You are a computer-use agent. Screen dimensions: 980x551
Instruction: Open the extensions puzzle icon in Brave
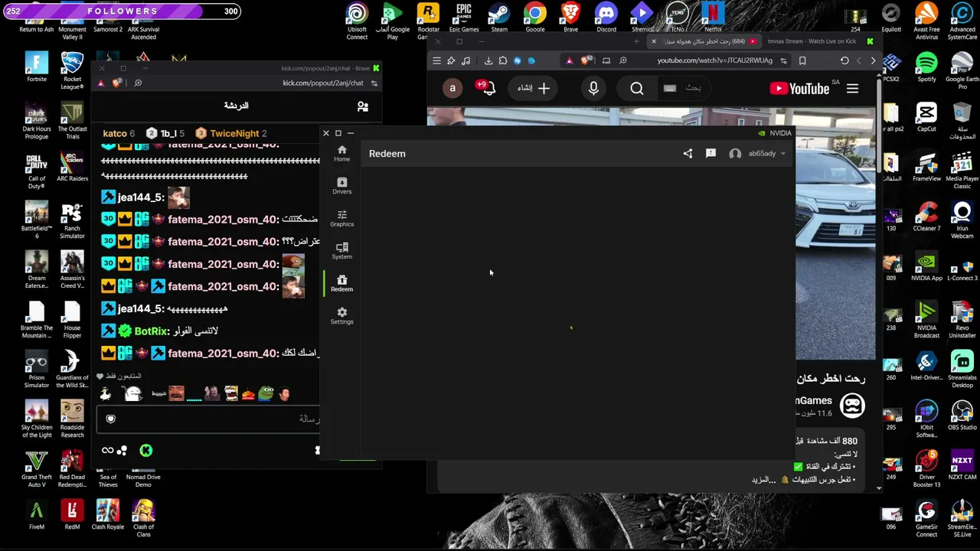coord(503,60)
